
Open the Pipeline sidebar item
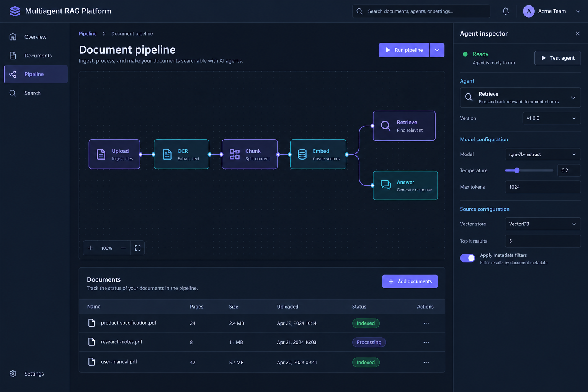coord(36,74)
